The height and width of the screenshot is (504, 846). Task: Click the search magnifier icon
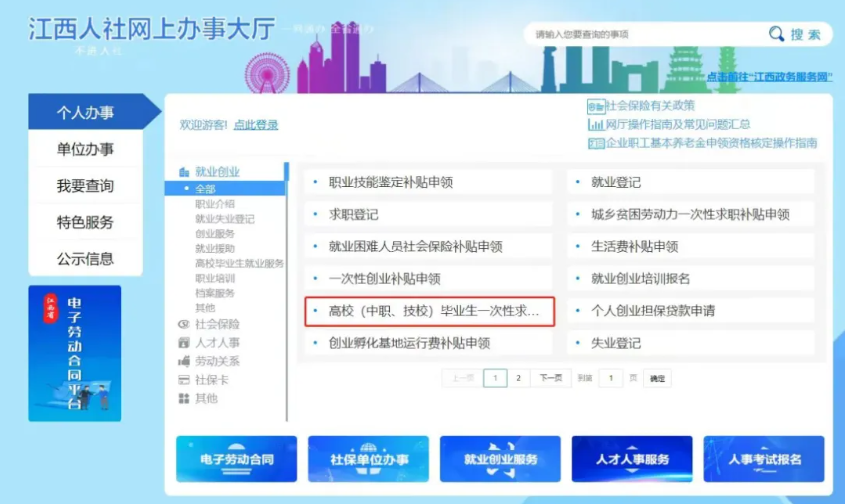(x=776, y=34)
